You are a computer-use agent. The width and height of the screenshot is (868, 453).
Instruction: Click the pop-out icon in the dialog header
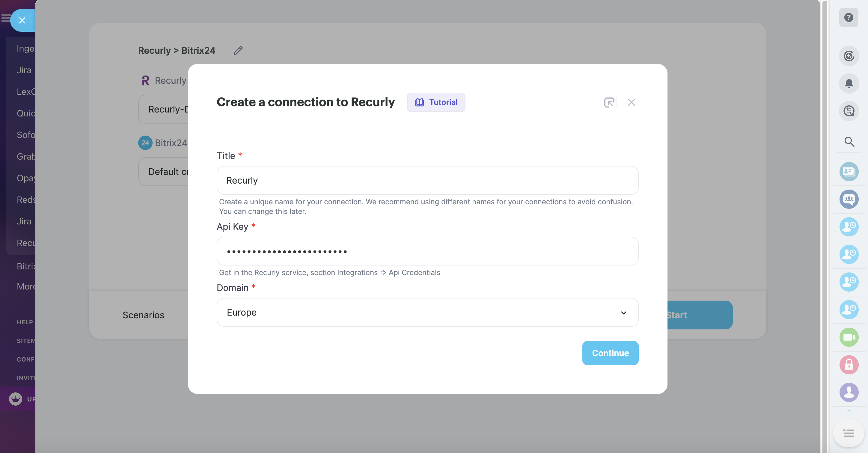coord(609,102)
